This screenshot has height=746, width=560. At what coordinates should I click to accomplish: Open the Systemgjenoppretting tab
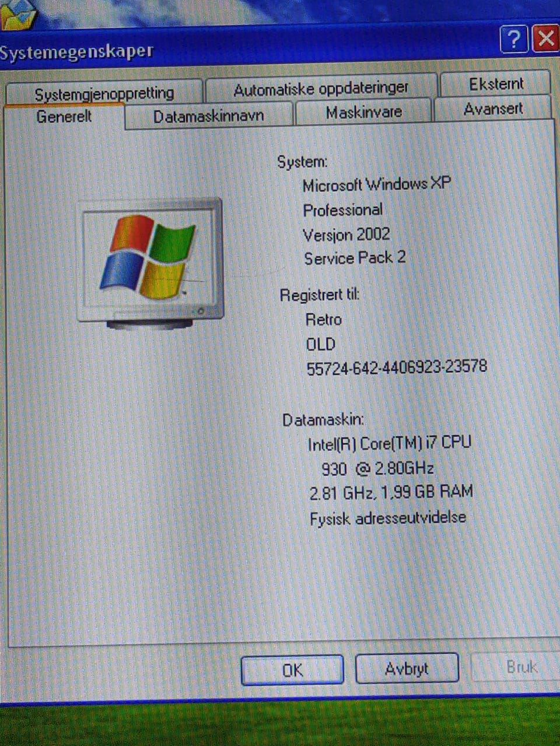pos(104,93)
